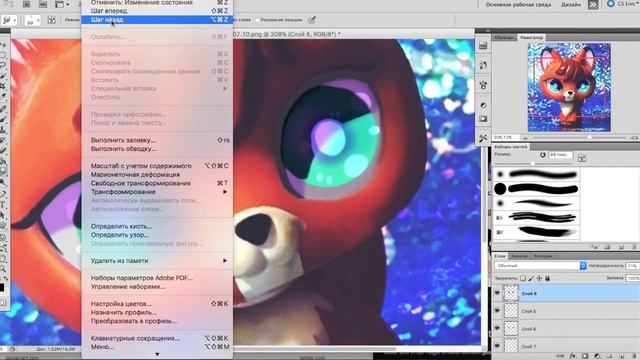Choose 'Свободное трансформирование' entry
Image resolution: width=640 pixels, height=360 pixels.
(x=157, y=183)
